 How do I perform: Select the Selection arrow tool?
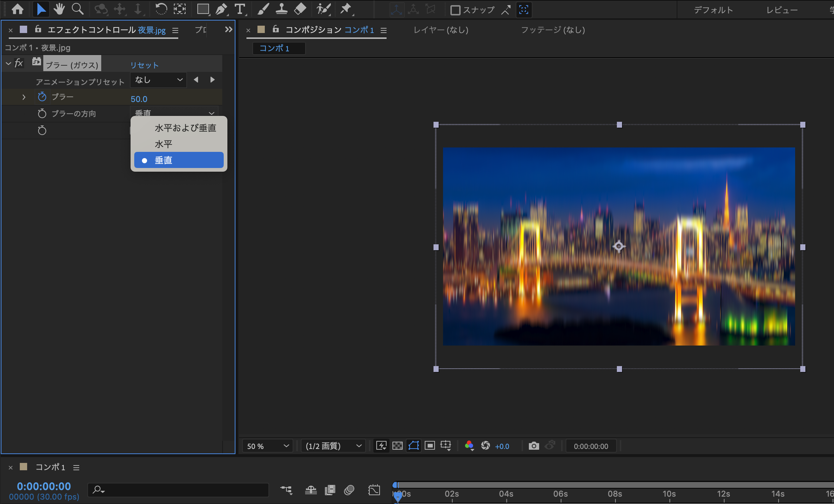tap(41, 9)
